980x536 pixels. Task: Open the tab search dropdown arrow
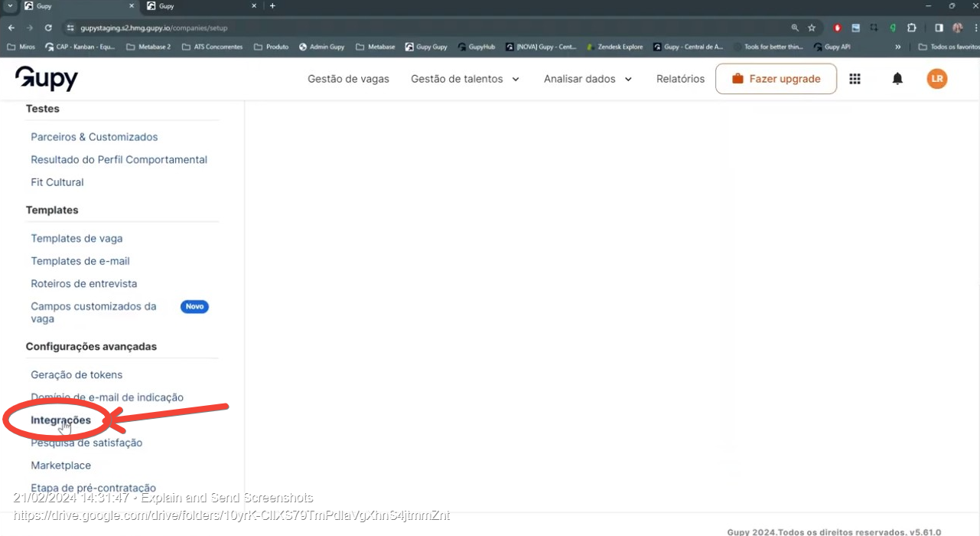(10, 6)
